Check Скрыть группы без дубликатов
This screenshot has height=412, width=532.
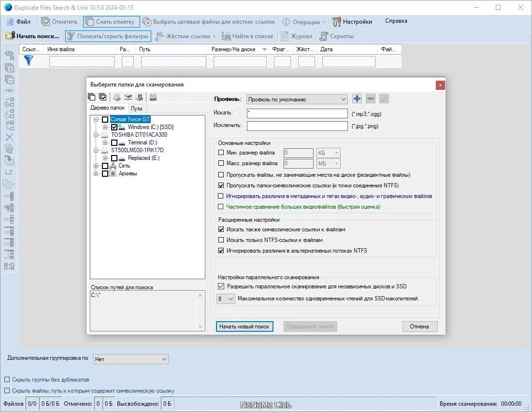7,380
